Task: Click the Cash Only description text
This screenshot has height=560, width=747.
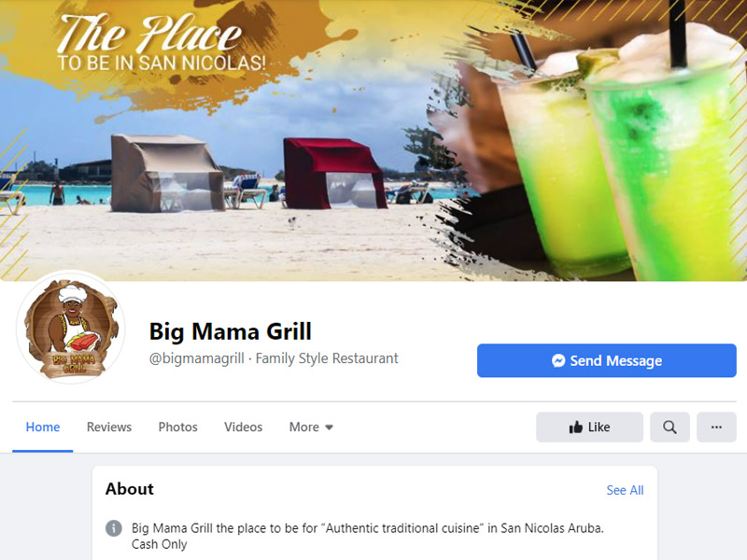Action: point(159,544)
